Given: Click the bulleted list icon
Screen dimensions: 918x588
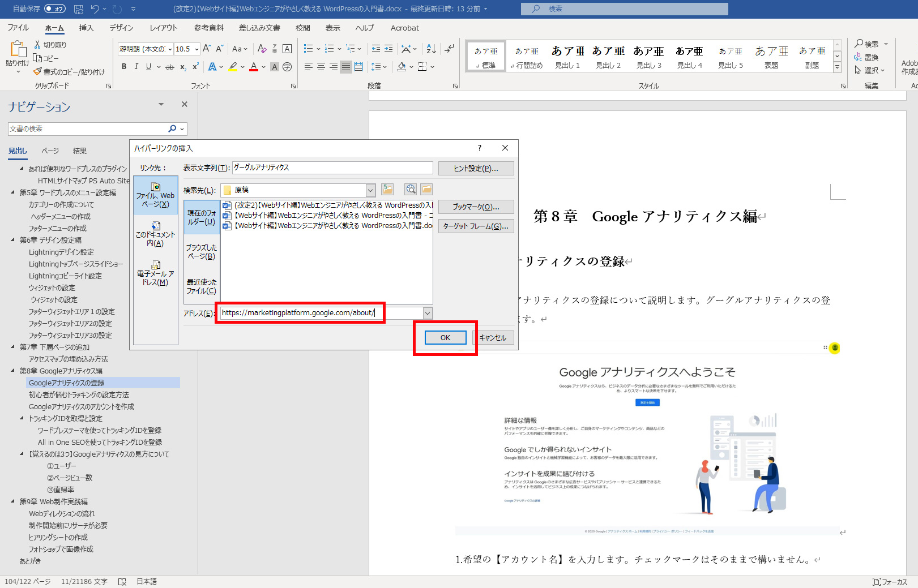Looking at the screenshot, I should click(308, 49).
